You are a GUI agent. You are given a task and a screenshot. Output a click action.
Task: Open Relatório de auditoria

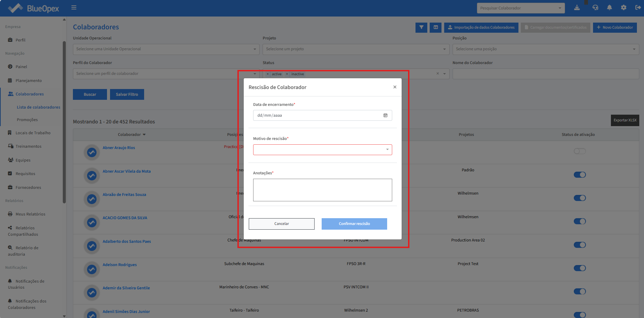(23, 251)
